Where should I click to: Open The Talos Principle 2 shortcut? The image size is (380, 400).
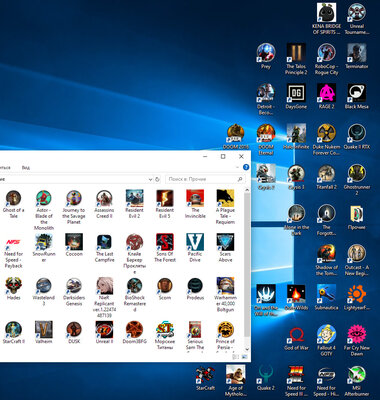[296, 59]
